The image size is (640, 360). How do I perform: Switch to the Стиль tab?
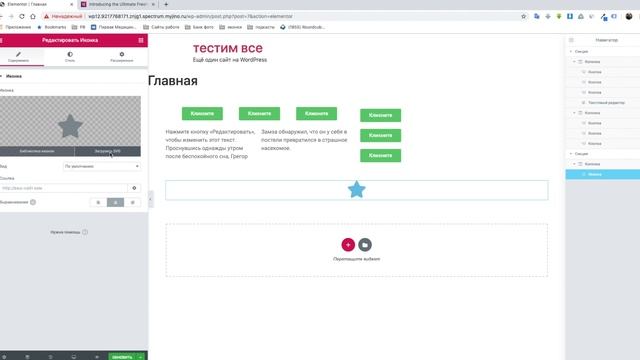(x=70, y=57)
